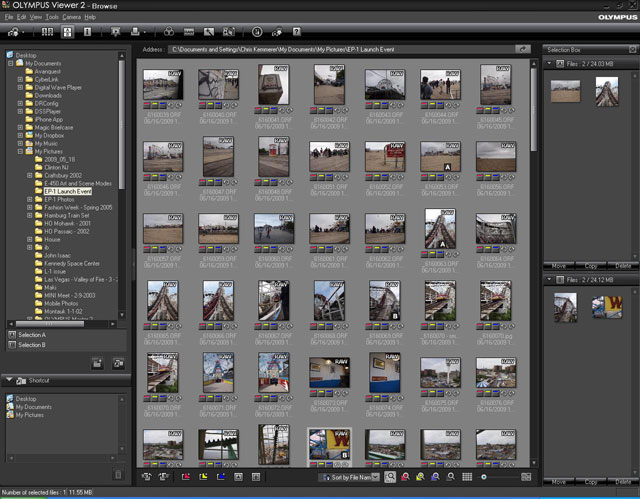Click the red-eye/portrait fix toolbar icon

(229, 32)
